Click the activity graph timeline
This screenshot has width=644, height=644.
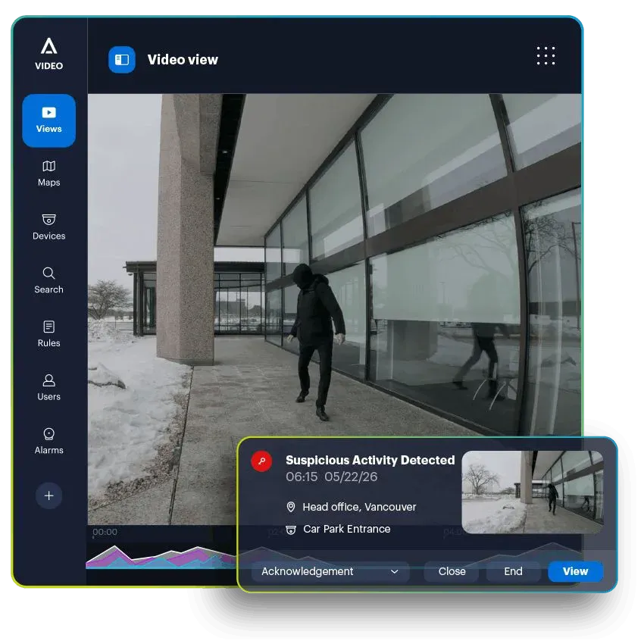tap(161, 557)
